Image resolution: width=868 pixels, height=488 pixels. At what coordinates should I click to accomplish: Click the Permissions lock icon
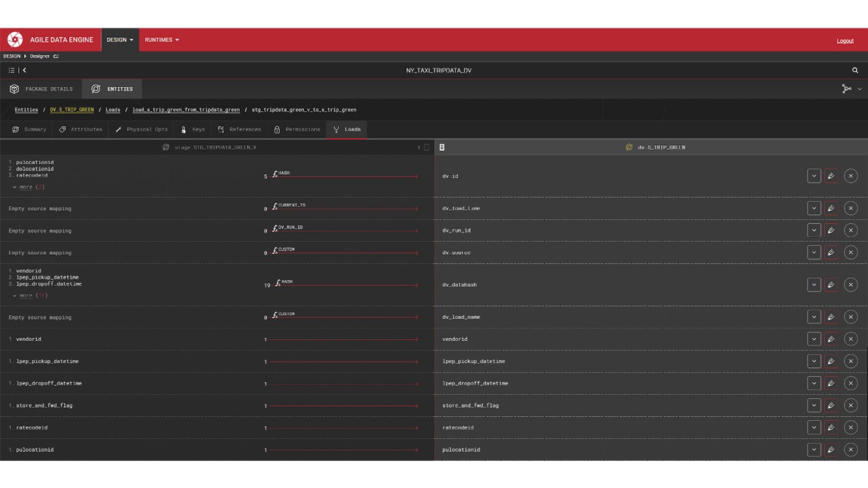click(x=277, y=129)
